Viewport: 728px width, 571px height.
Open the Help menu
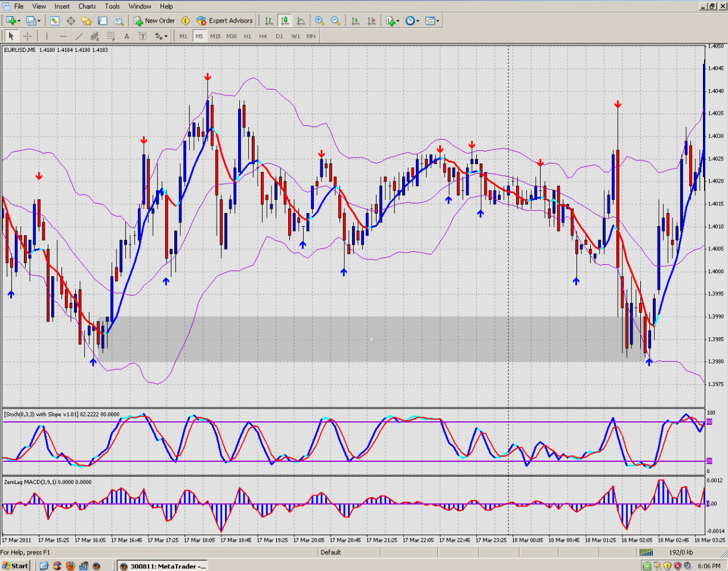click(166, 6)
